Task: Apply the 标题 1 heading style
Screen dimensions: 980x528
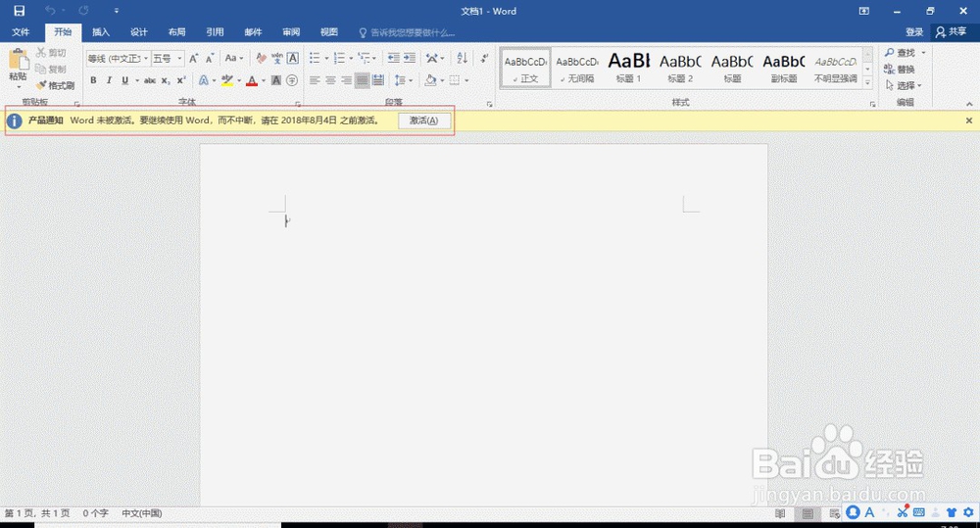Action: [x=629, y=68]
